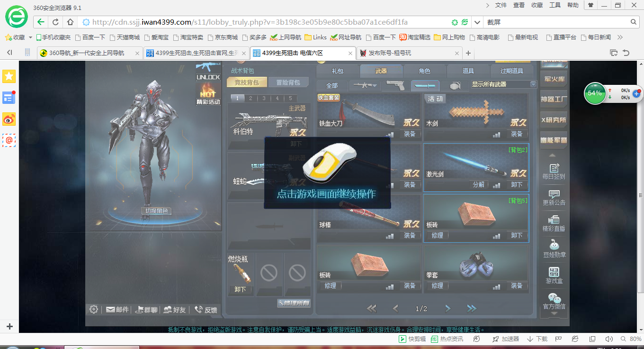The image size is (644, 349).
Task: Click the magnifier search icon in search box
Action: [x=634, y=22]
